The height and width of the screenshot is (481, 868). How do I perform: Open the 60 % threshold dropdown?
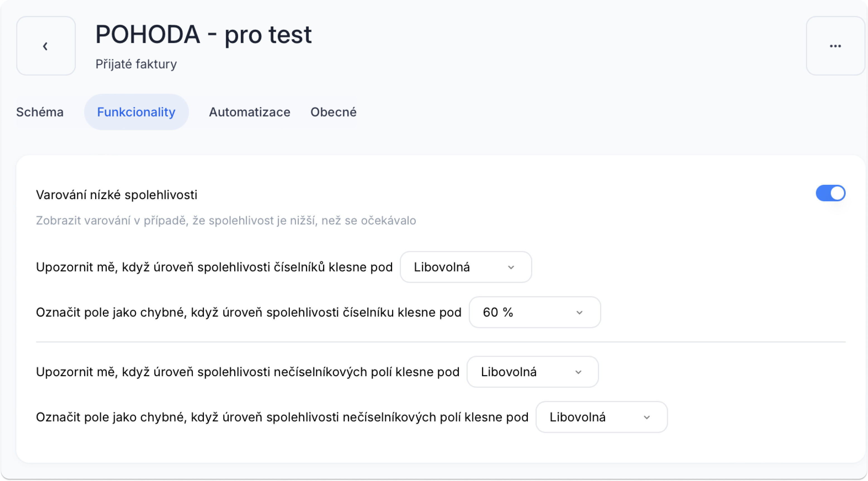(x=535, y=312)
